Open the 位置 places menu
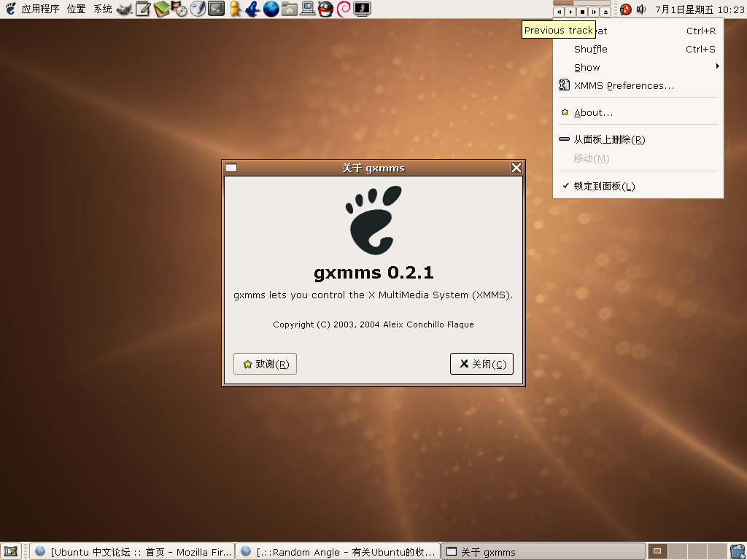747x560 pixels. 76,9
